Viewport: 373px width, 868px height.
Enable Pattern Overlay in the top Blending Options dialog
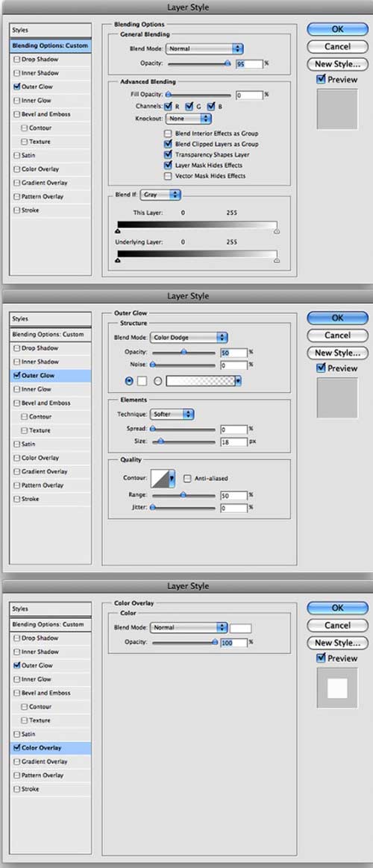[16, 197]
